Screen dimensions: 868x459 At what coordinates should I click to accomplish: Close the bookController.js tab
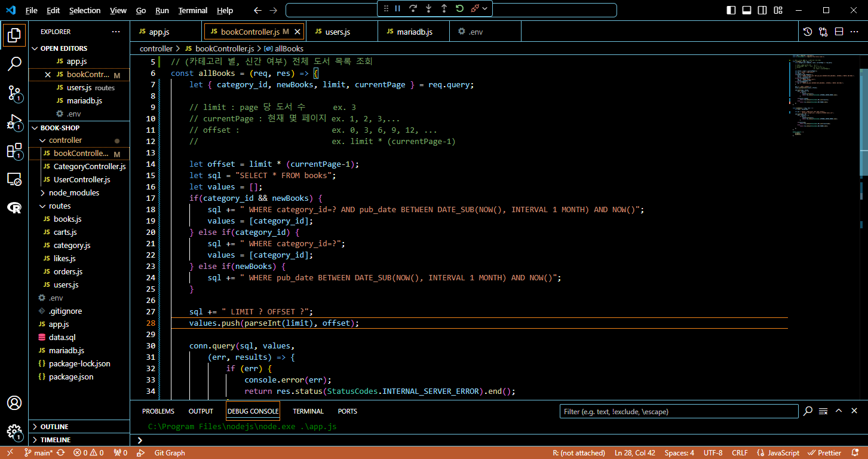[x=297, y=32]
